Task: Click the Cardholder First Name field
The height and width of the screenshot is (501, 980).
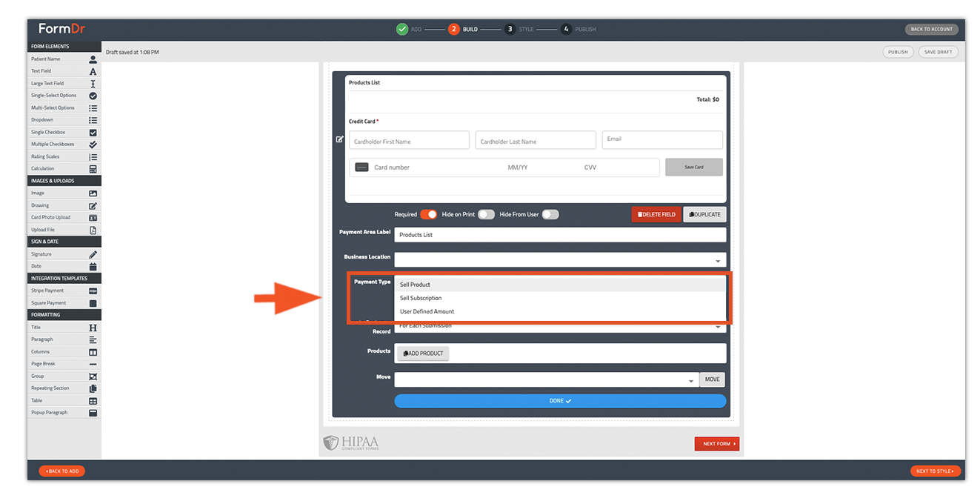Action: (409, 141)
